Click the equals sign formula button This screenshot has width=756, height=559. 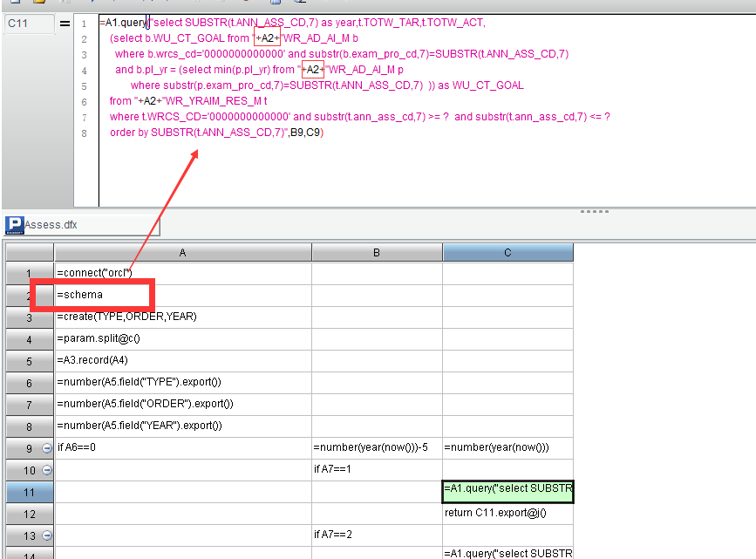65,24
